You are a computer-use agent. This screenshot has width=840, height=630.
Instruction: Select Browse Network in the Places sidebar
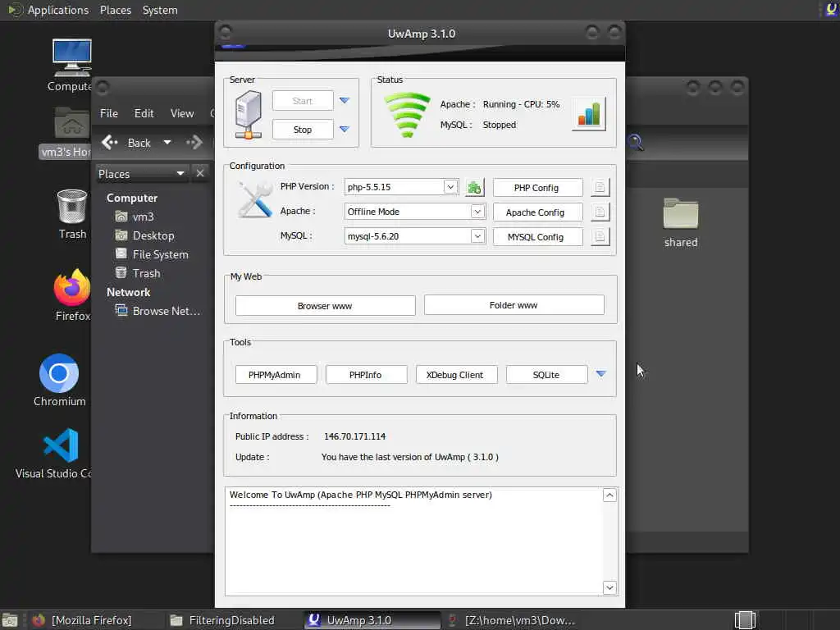[x=157, y=311]
